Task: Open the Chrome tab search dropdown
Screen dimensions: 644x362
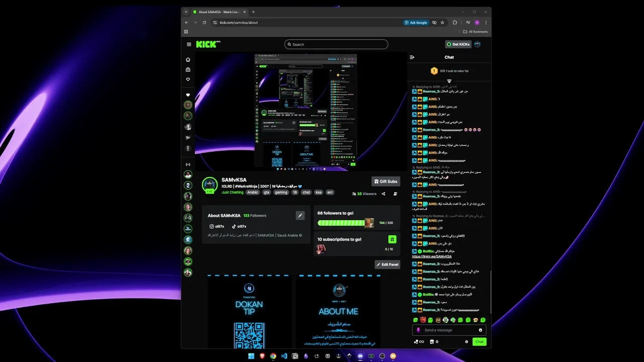Action: (186, 12)
